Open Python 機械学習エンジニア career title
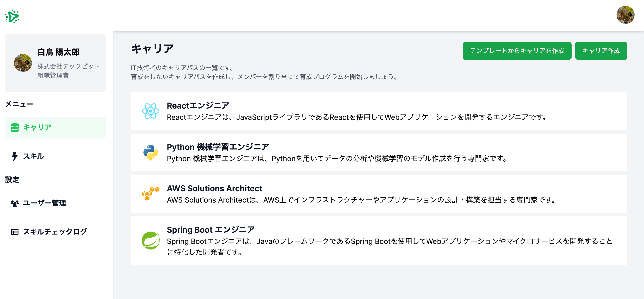Screen dimensions: 644x299 point(217,147)
